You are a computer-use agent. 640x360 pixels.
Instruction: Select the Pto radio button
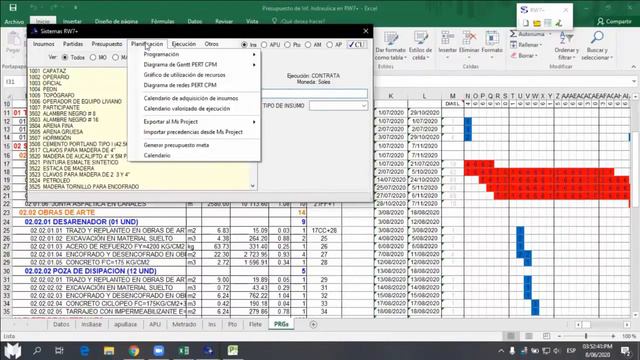[x=287, y=44]
